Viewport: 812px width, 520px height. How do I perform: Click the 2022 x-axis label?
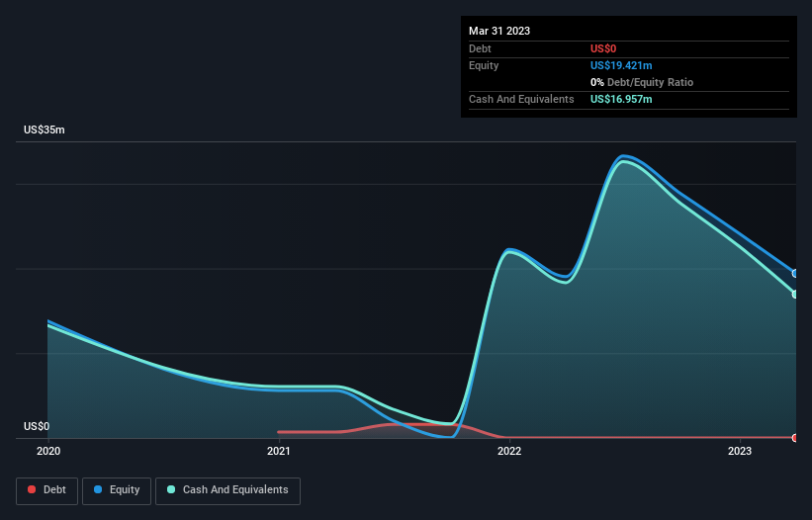[x=509, y=451]
